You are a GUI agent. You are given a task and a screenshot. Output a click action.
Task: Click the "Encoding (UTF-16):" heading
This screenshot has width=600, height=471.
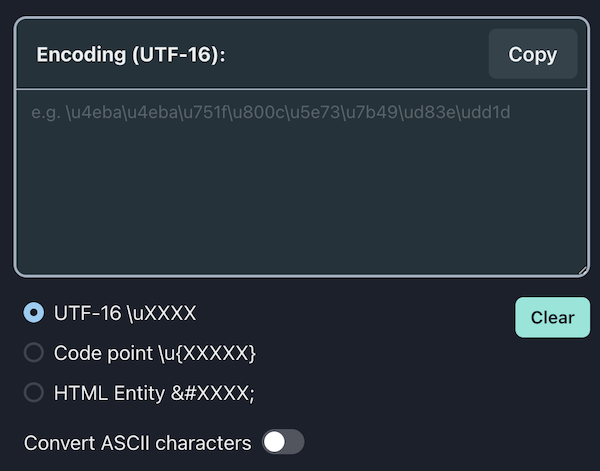pos(131,54)
